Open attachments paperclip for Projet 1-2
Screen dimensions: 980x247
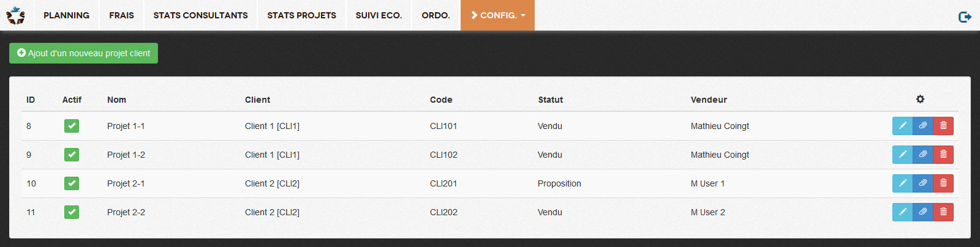coord(922,155)
